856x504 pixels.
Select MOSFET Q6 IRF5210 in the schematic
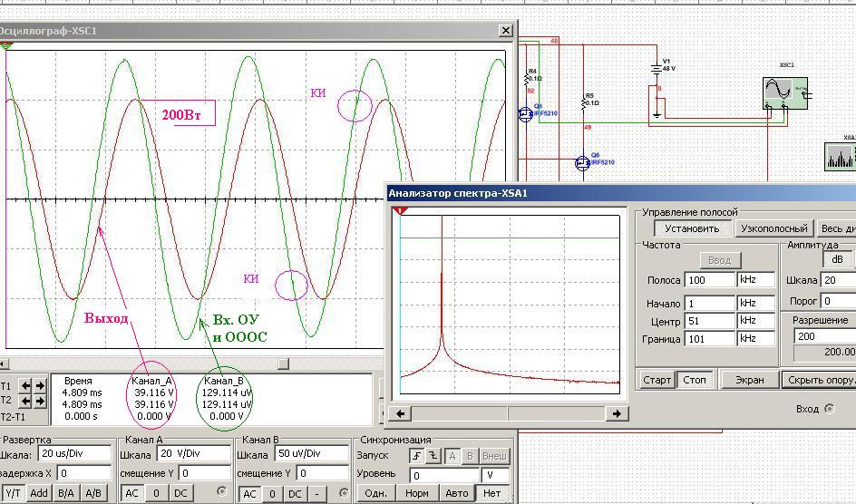(x=583, y=162)
